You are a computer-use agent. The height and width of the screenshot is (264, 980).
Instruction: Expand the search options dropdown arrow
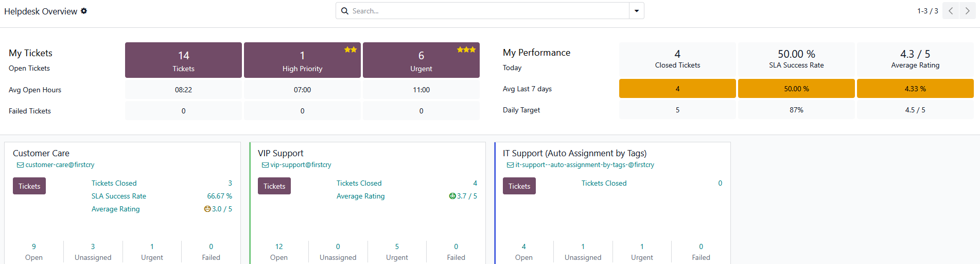tap(637, 11)
